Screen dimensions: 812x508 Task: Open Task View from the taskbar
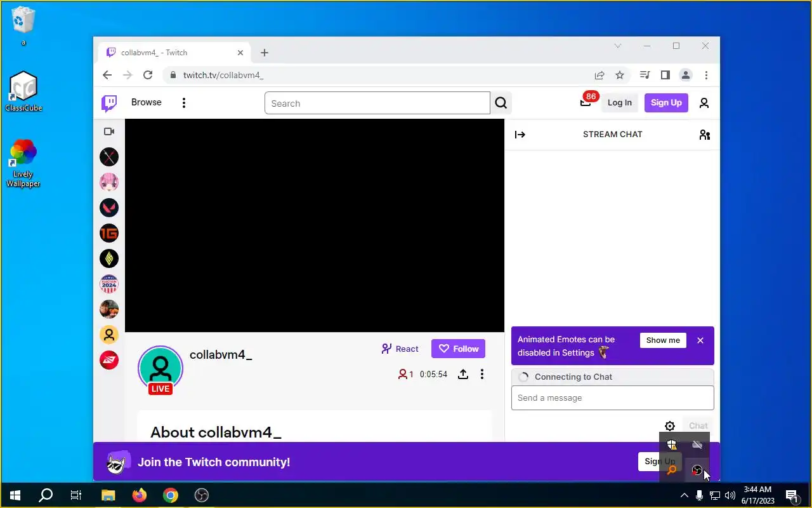point(76,495)
